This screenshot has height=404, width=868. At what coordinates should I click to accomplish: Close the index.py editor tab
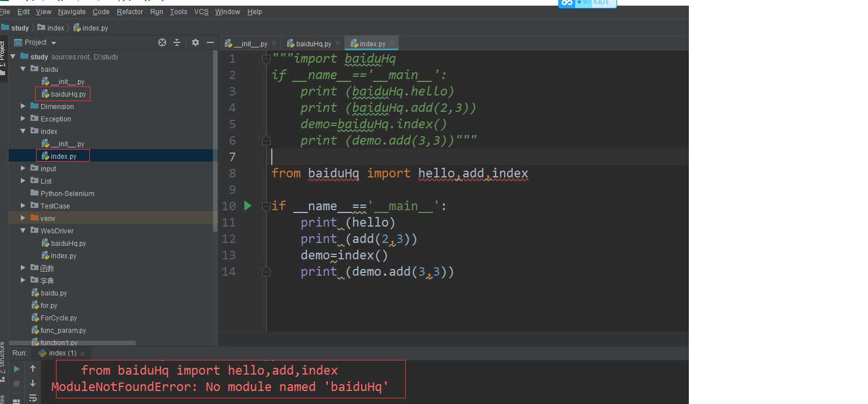(x=392, y=43)
